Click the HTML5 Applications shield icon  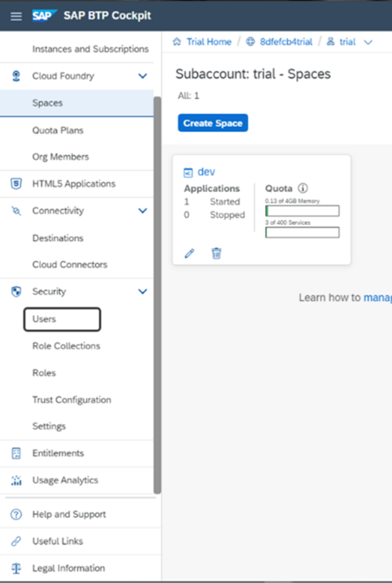click(x=16, y=183)
